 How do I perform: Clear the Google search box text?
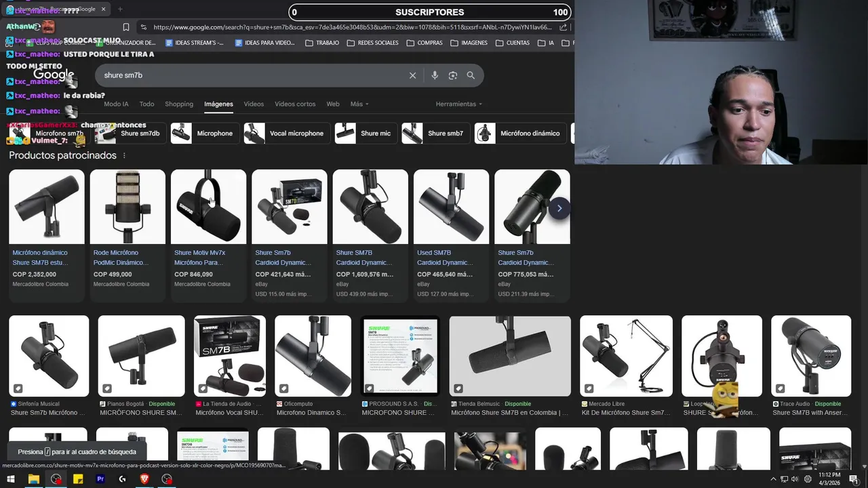(x=412, y=75)
